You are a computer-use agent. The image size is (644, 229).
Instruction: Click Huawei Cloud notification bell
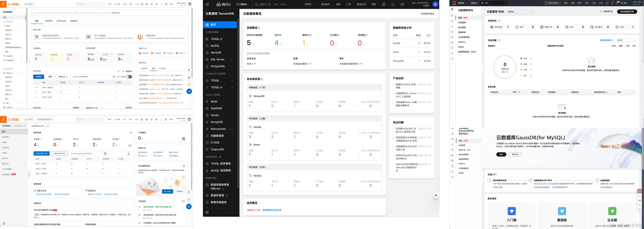(x=612, y=3)
